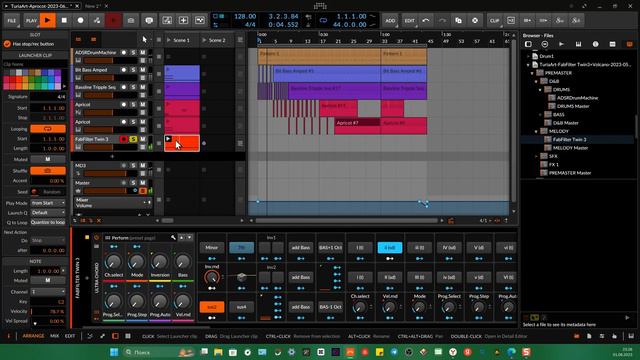Open the CLIP menu
The width and height of the screenshot is (640, 360).
pos(494,20)
